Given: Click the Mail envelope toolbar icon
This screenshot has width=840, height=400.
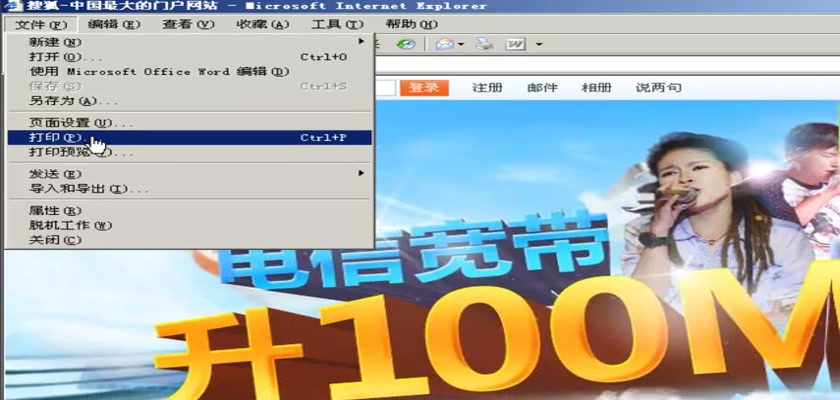Looking at the screenshot, I should [445, 44].
